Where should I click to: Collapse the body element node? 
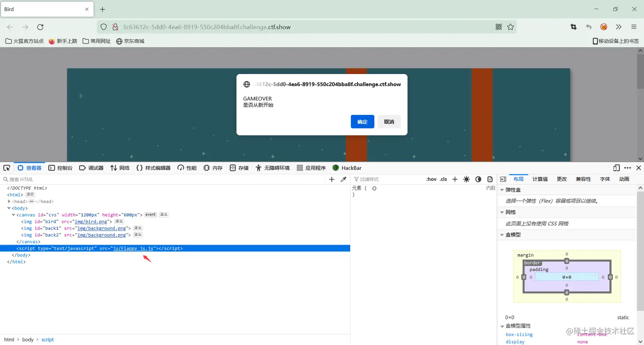[9, 208]
